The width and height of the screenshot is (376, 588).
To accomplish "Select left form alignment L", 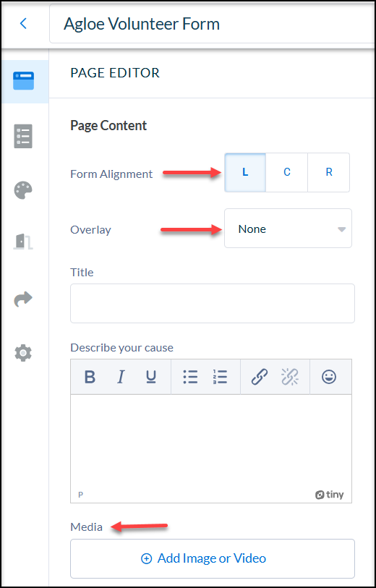I will tap(245, 173).
